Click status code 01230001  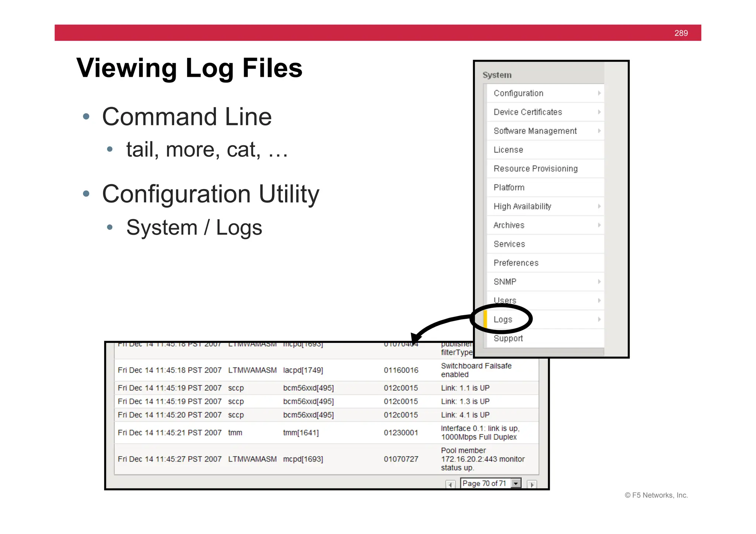coord(401,433)
